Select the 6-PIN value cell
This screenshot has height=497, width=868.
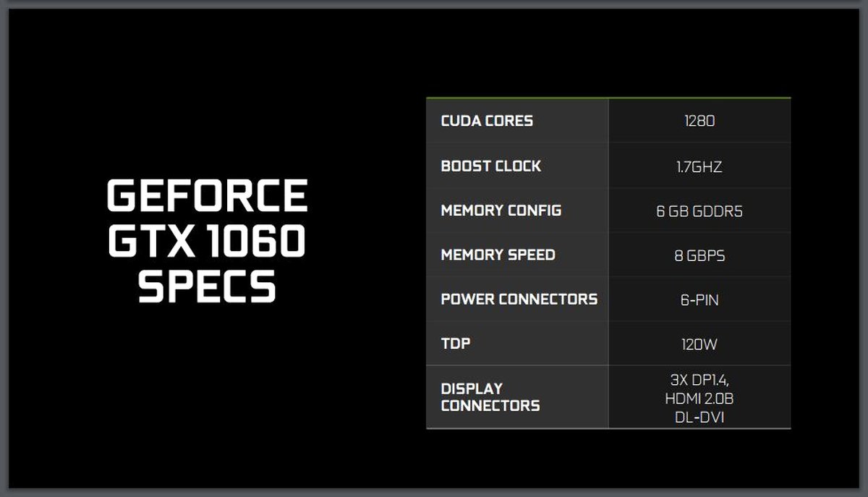point(699,300)
